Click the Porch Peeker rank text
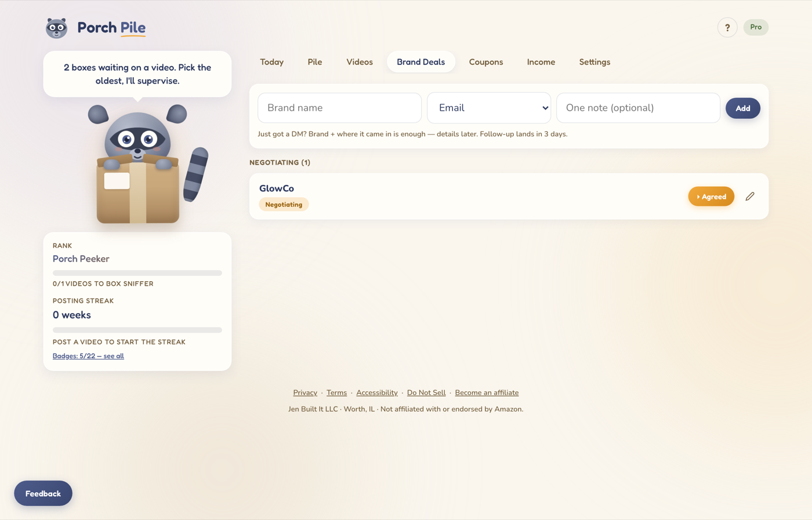This screenshot has height=520, width=812. [81, 259]
